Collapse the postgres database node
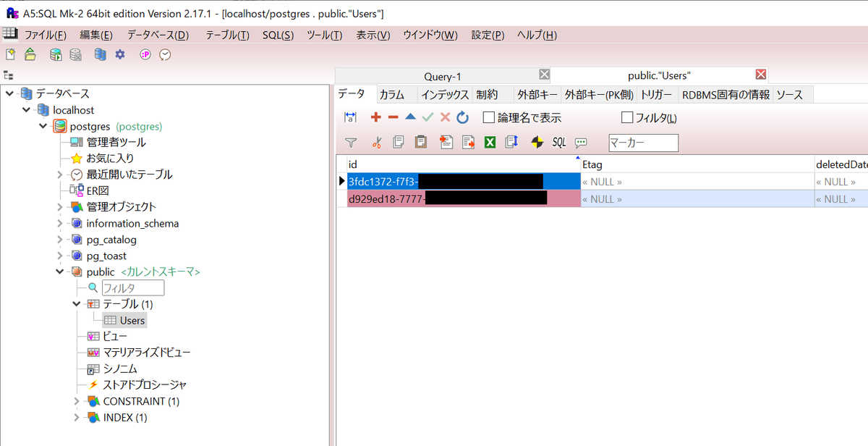 pos(43,126)
